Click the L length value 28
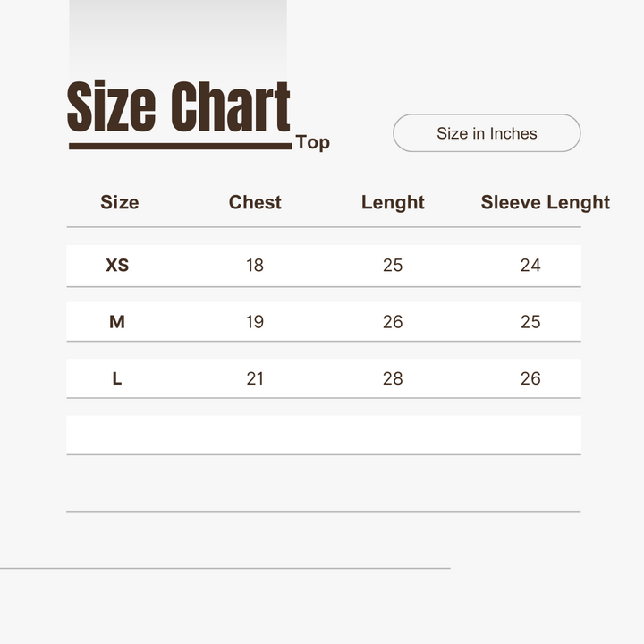Screen dimensions: 644x644 tap(393, 378)
